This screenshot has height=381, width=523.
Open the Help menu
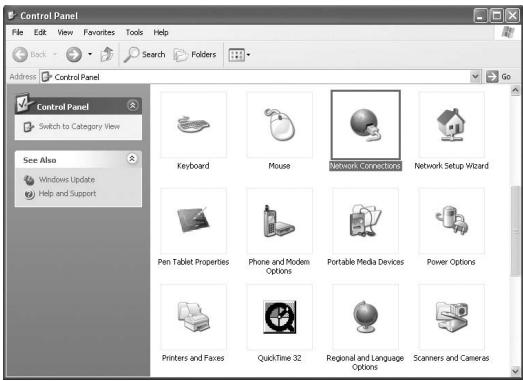(x=161, y=32)
